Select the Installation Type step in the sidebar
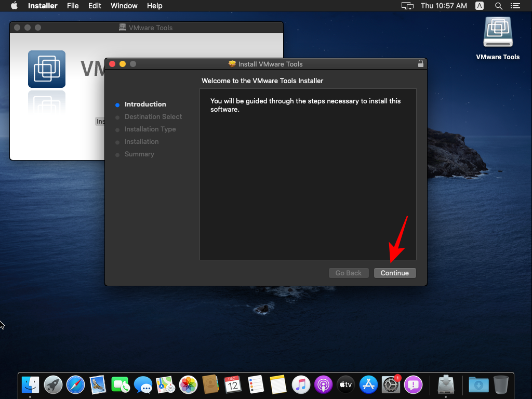 pyautogui.click(x=150, y=129)
